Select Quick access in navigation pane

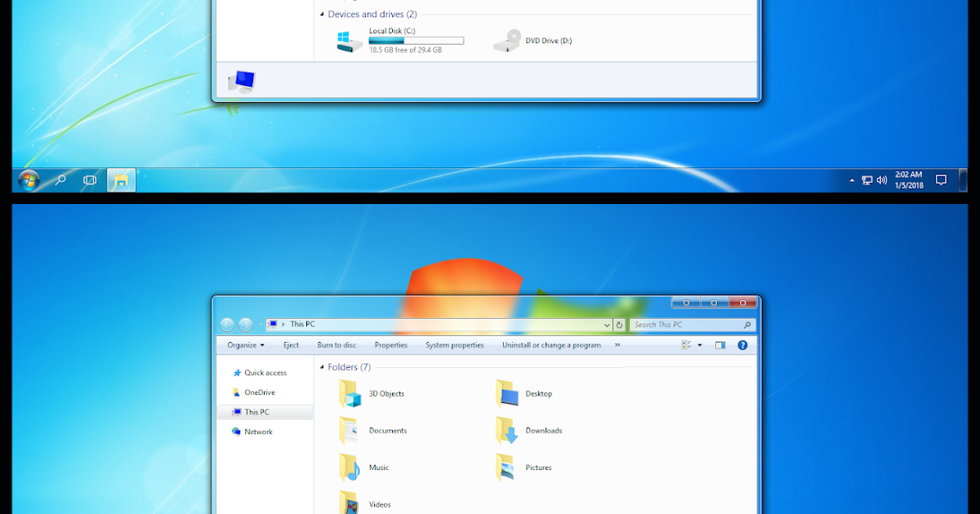265,373
